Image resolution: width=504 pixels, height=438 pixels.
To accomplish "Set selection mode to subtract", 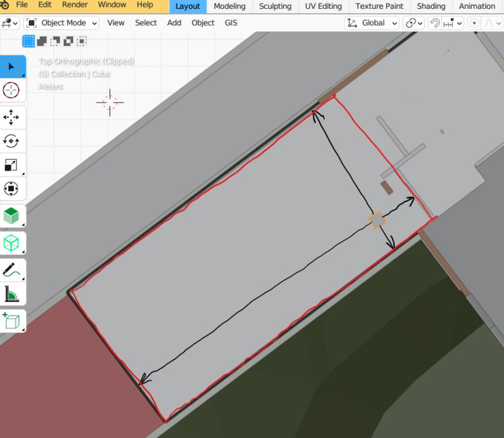I will pyautogui.click(x=55, y=41).
